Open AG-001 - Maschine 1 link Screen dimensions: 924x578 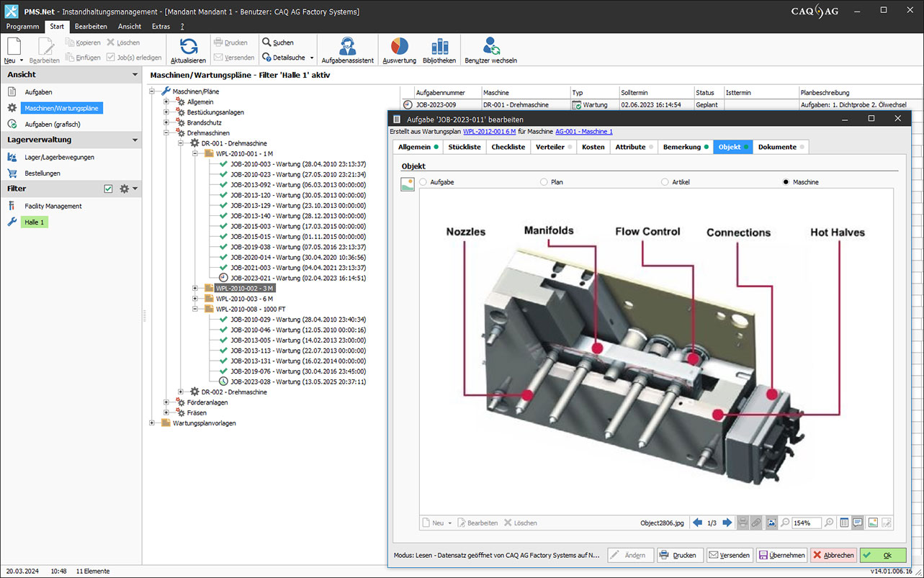(584, 132)
